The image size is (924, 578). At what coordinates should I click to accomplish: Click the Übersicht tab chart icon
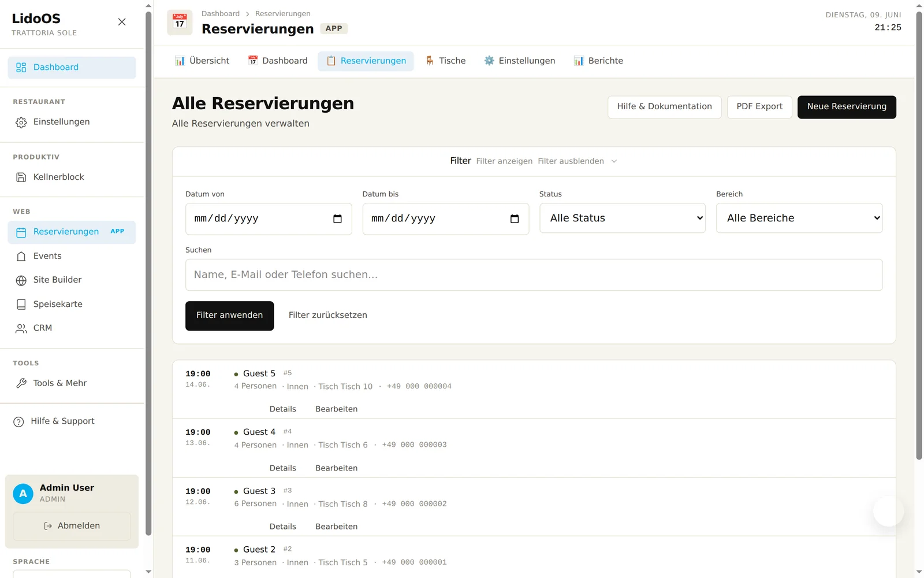(x=180, y=61)
